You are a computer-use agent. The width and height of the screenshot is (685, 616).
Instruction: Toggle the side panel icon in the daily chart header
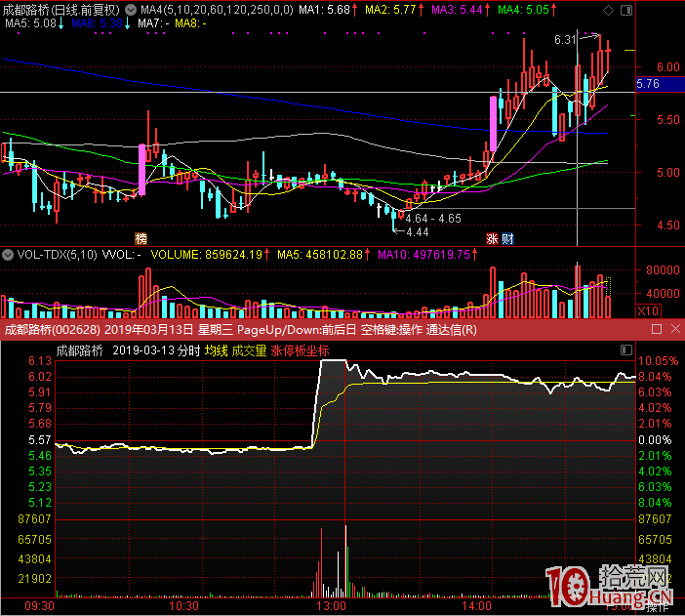pyautogui.click(x=626, y=11)
